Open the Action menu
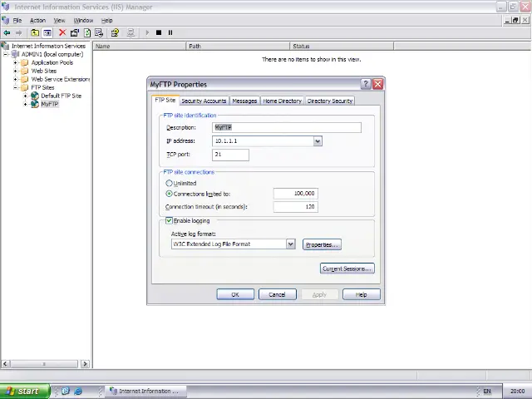Screen dimensions: 532x399 point(37,20)
